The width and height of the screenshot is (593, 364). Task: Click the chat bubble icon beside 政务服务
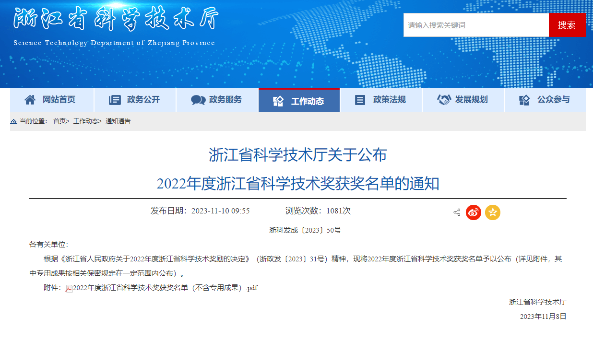coord(198,100)
